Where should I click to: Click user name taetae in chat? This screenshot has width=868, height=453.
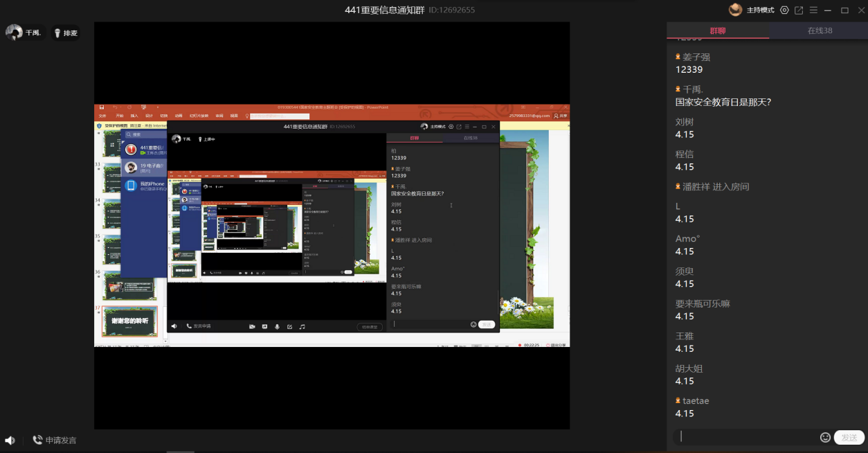pos(696,400)
